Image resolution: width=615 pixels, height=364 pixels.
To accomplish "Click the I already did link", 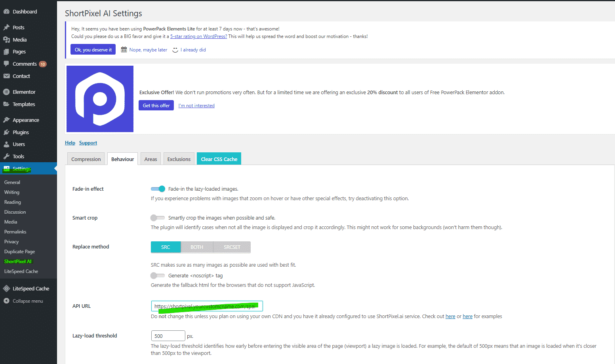I will (x=194, y=50).
